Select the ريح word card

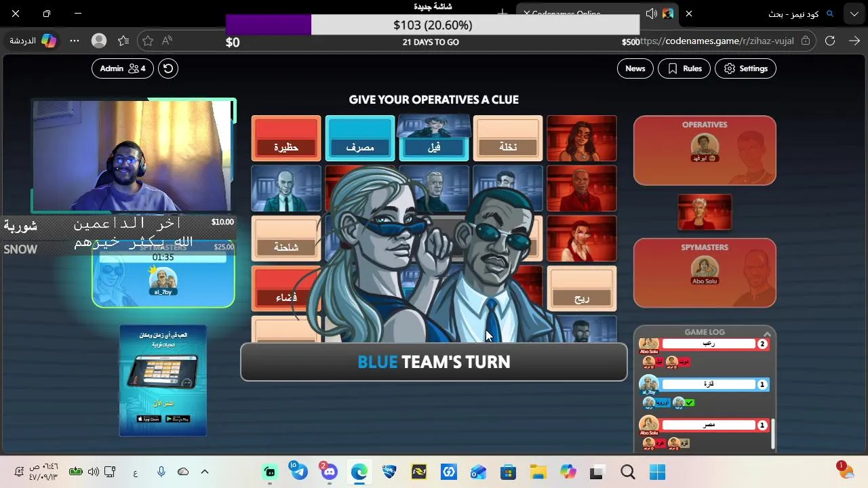(x=582, y=289)
